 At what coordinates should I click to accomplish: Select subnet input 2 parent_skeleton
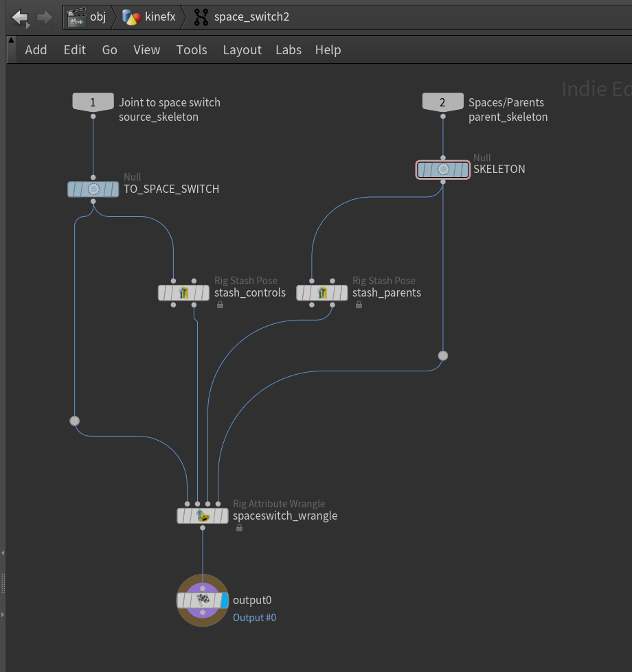click(443, 102)
